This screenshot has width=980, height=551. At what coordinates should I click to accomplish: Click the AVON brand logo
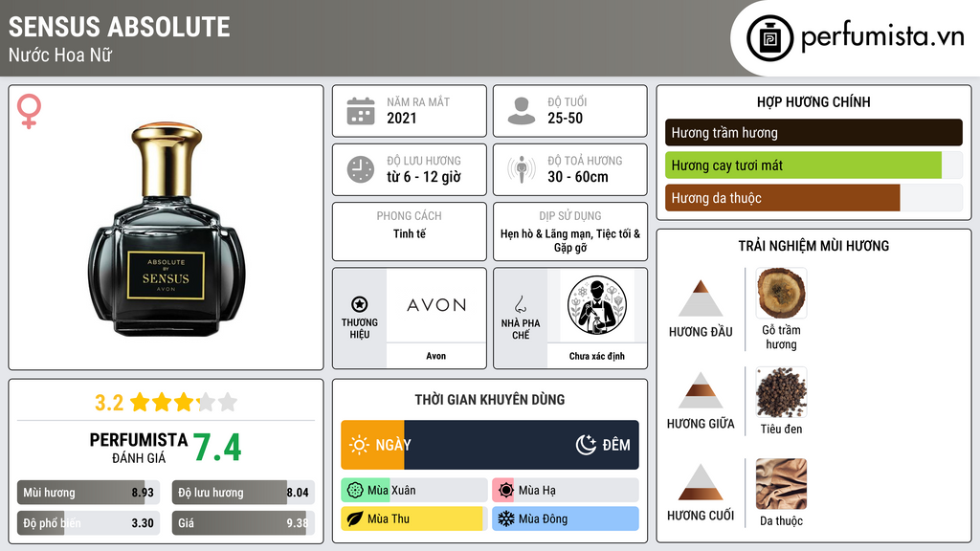(x=436, y=305)
